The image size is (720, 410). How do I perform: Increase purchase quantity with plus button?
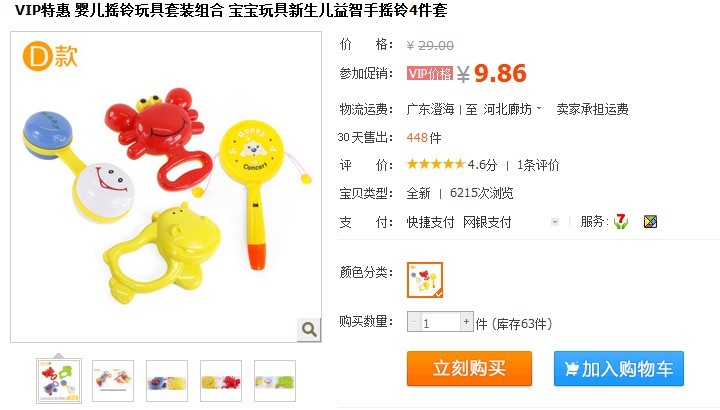[466, 322]
